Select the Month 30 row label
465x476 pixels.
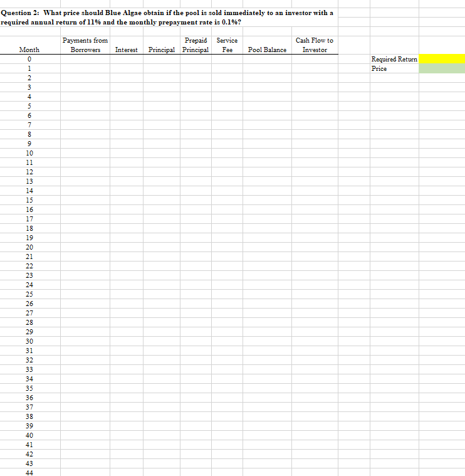point(29,341)
